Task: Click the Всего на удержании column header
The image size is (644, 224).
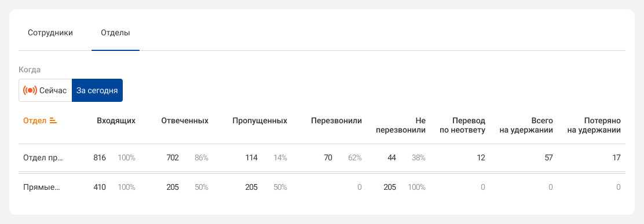Action: 529,126
